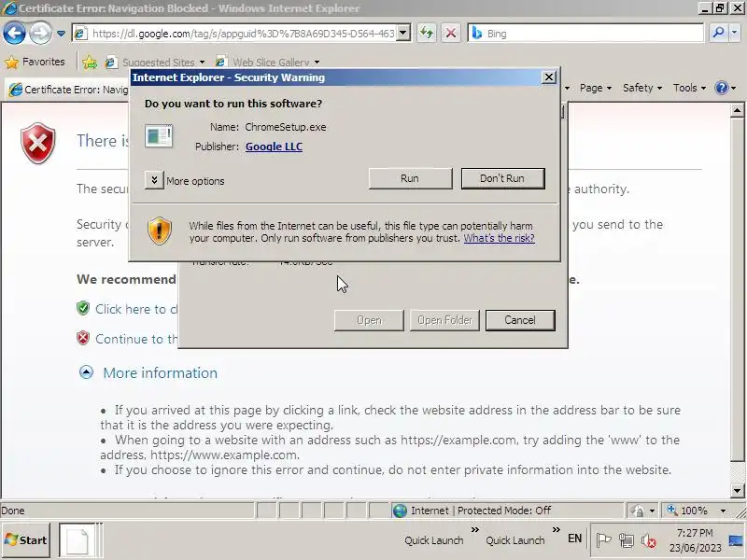Open the Favorites star button
This screenshot has width=747, height=560.
35,62
